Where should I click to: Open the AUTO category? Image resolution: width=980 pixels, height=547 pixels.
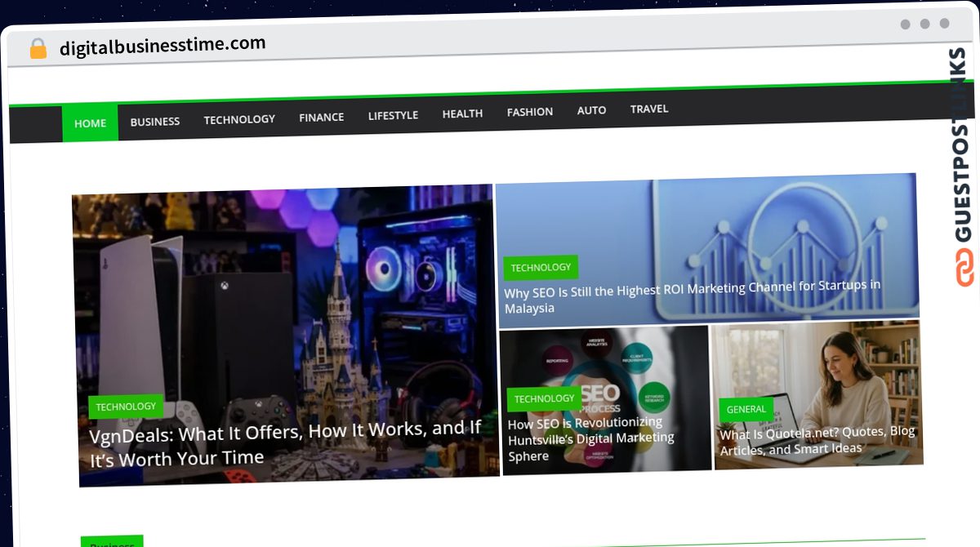tap(591, 110)
